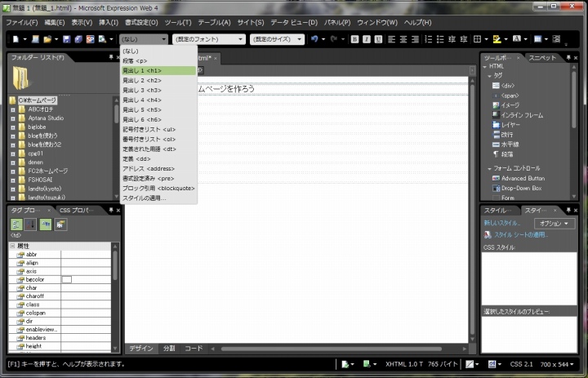Expand the ABCオロチ folder in tree
This screenshot has height=378, width=588.
(x=13, y=109)
